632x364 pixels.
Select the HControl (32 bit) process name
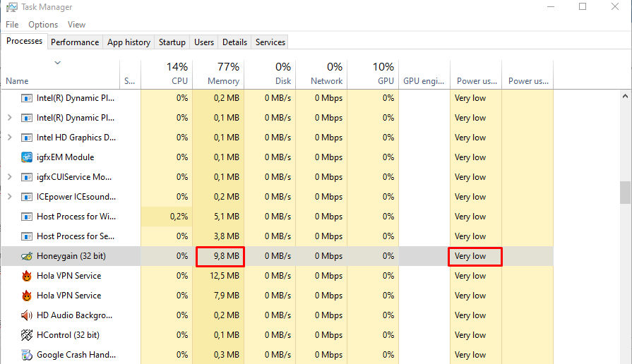pyautogui.click(x=68, y=335)
